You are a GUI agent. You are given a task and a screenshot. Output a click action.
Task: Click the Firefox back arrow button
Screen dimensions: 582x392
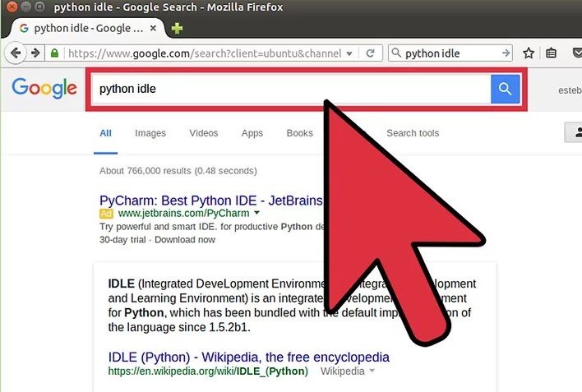(x=16, y=53)
